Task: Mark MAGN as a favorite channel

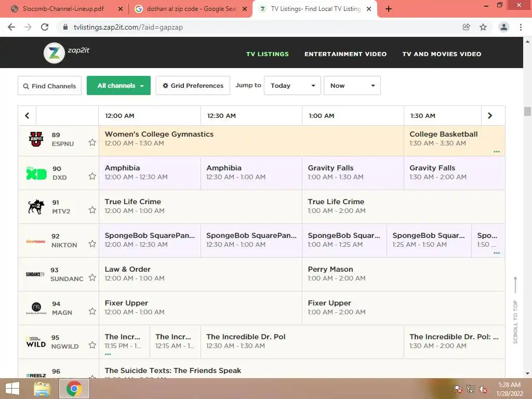Action: 92,311
